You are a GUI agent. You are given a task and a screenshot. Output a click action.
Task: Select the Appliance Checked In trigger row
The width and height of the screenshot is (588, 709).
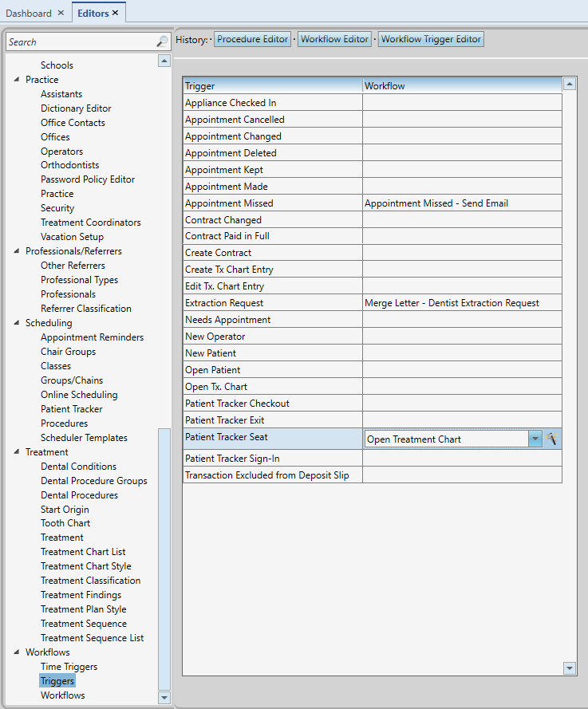[373, 103]
